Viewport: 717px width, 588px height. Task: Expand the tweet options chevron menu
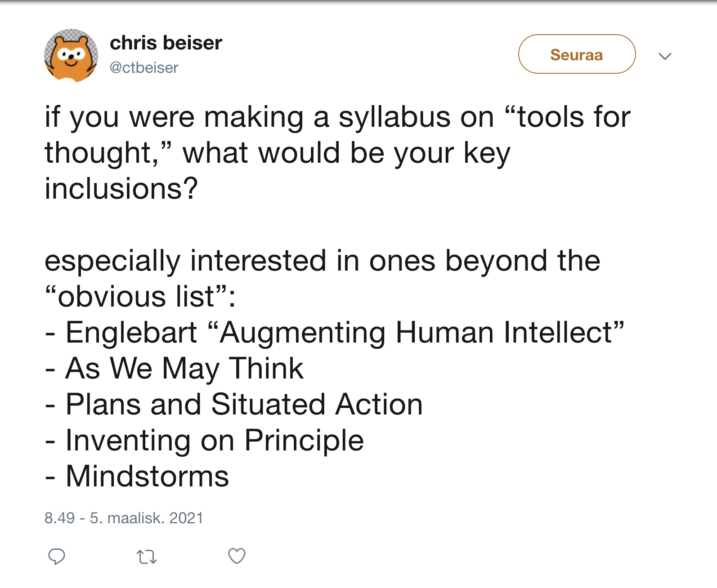tap(665, 56)
